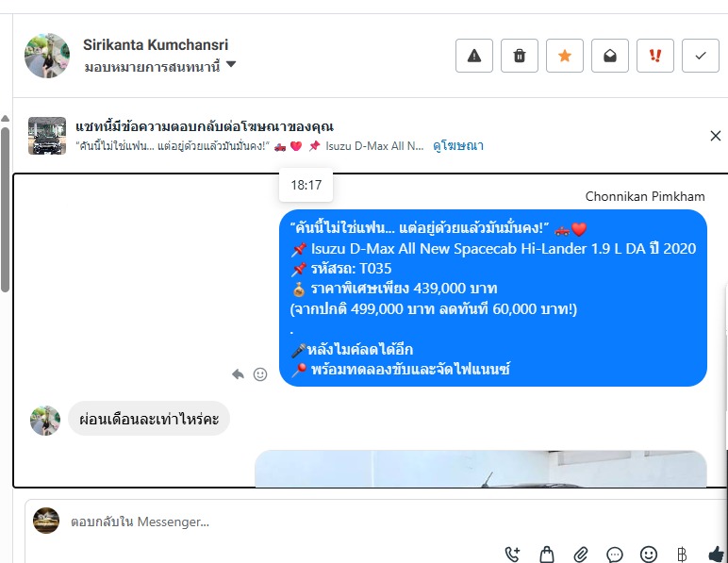Open the emoji picker in composer
The height and width of the screenshot is (563, 728).
pyautogui.click(x=649, y=555)
